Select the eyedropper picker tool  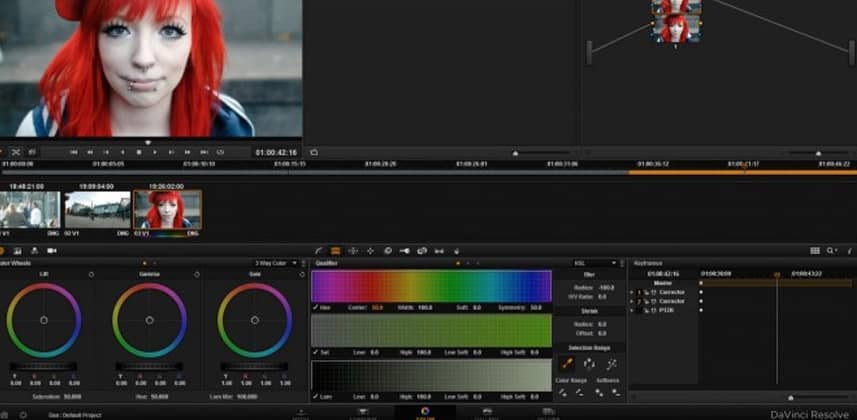[567, 364]
